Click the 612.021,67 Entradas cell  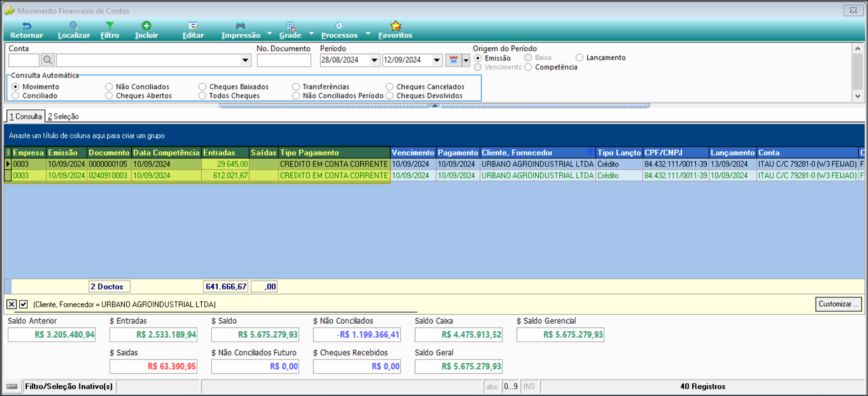click(x=225, y=175)
